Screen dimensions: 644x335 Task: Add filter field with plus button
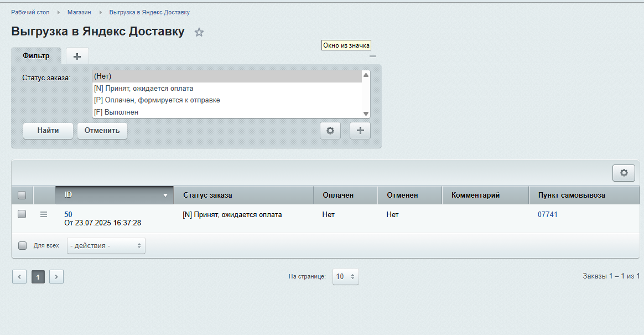360,131
